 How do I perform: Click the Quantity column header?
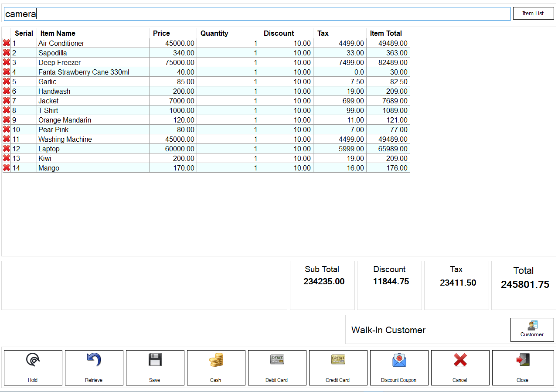[228, 33]
